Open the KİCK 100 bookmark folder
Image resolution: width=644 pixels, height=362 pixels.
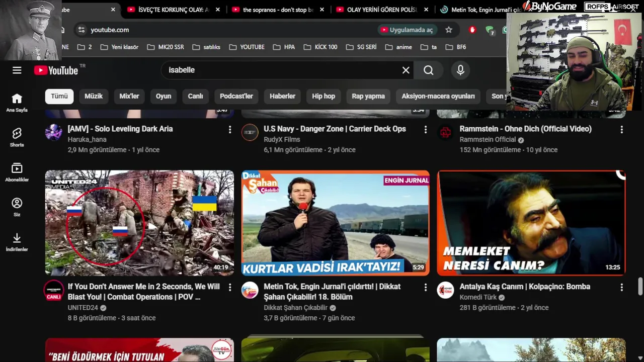(x=320, y=47)
